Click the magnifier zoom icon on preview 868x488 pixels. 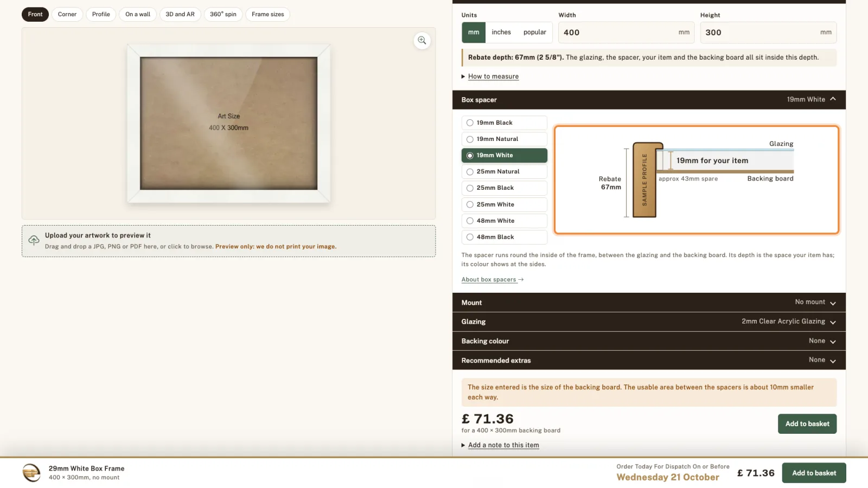[422, 41]
